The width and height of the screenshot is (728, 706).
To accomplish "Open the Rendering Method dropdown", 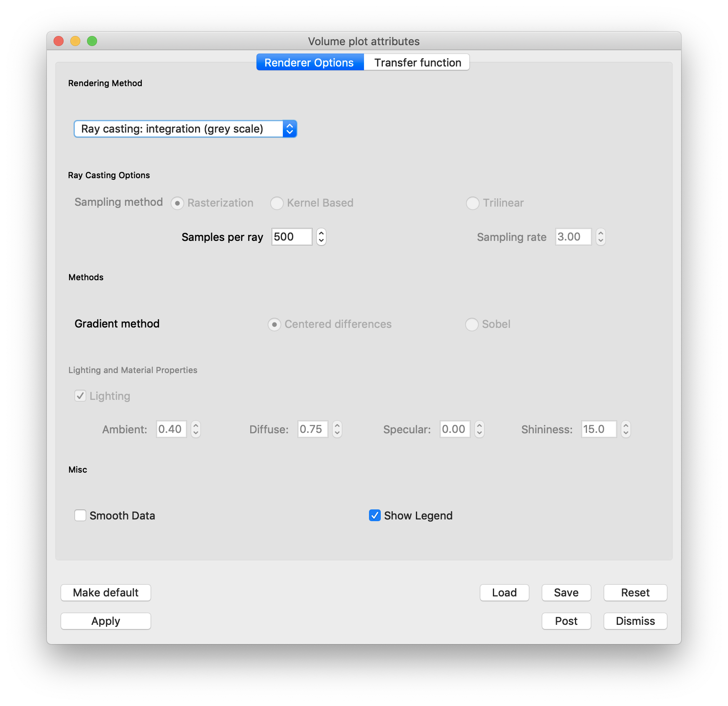I will 185,129.
